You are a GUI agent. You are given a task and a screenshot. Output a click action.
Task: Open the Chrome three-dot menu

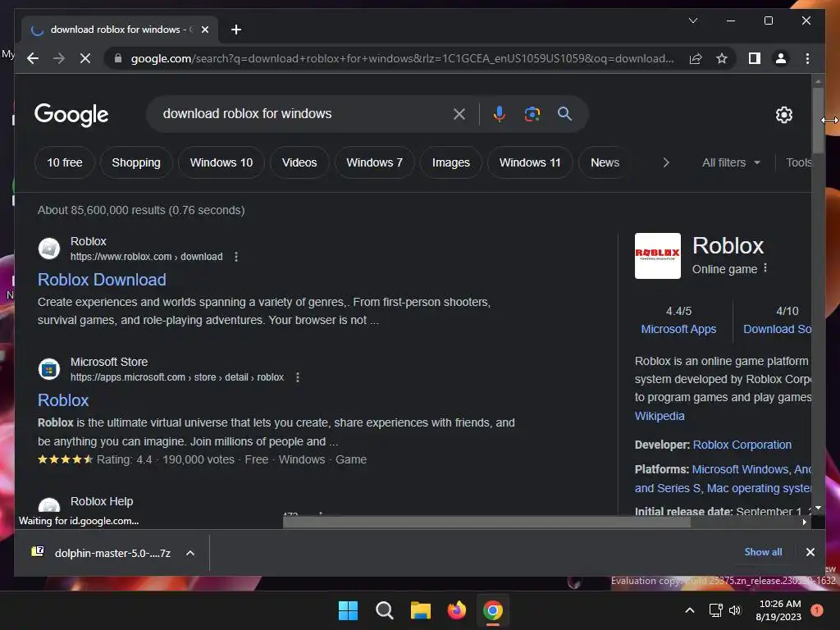pyautogui.click(x=807, y=58)
